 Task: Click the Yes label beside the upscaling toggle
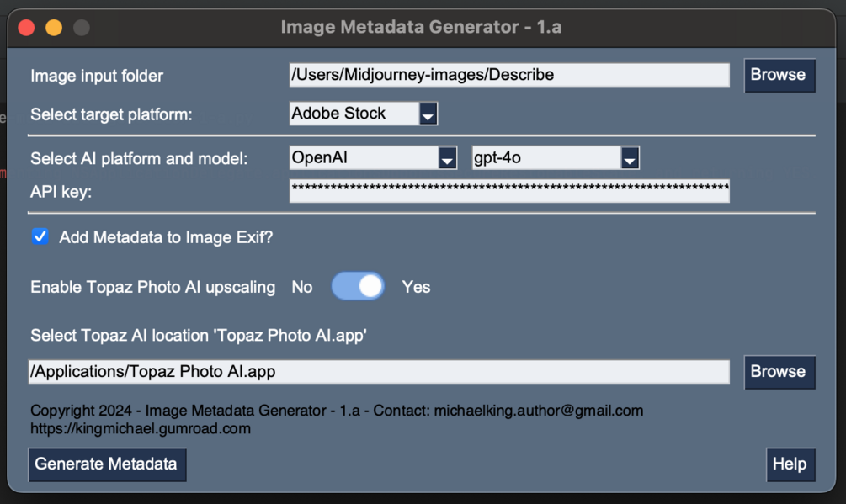[416, 288]
